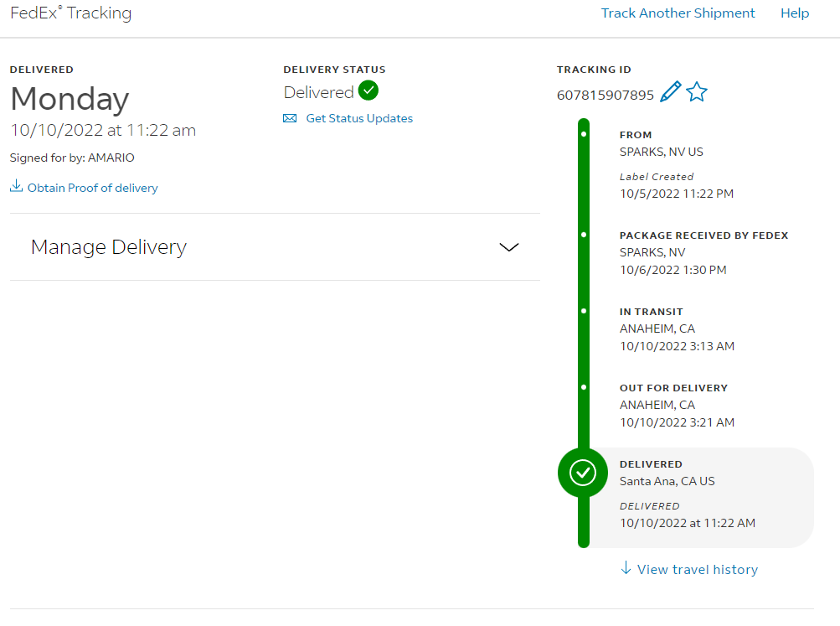Viewport: 840px width, 626px height.
Task: Toggle the star favorite icon for tracking ID
Action: click(x=697, y=91)
